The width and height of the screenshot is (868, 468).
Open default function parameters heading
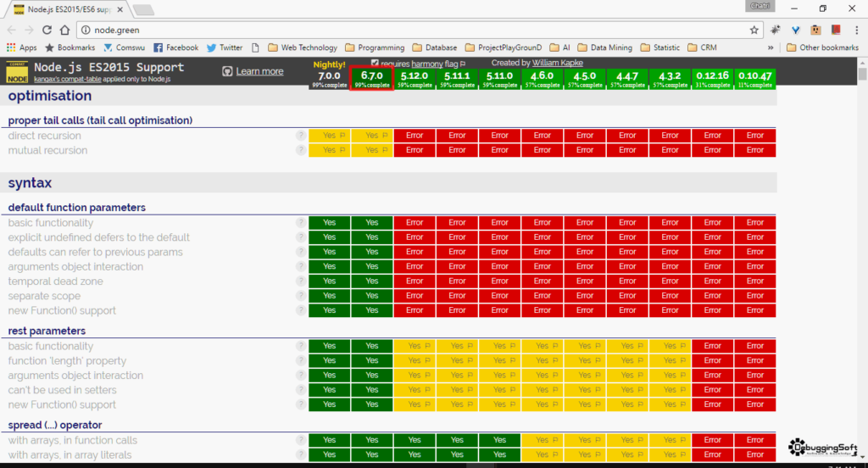(x=77, y=208)
